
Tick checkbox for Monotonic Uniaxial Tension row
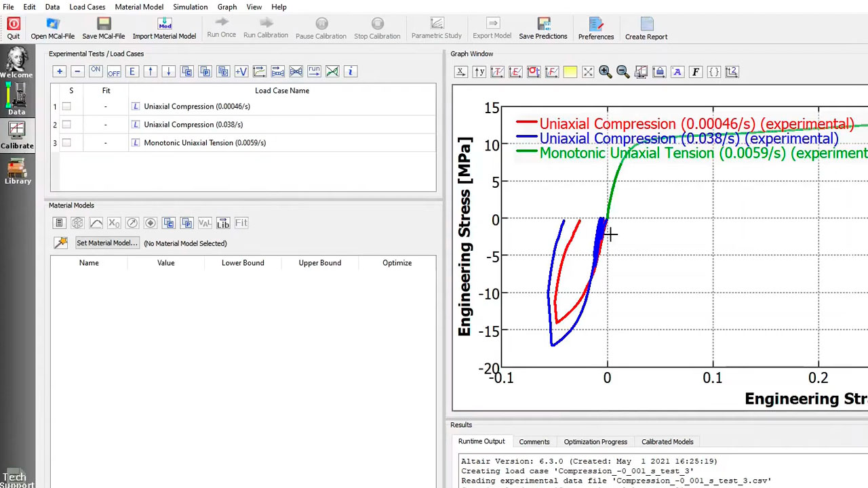66,143
